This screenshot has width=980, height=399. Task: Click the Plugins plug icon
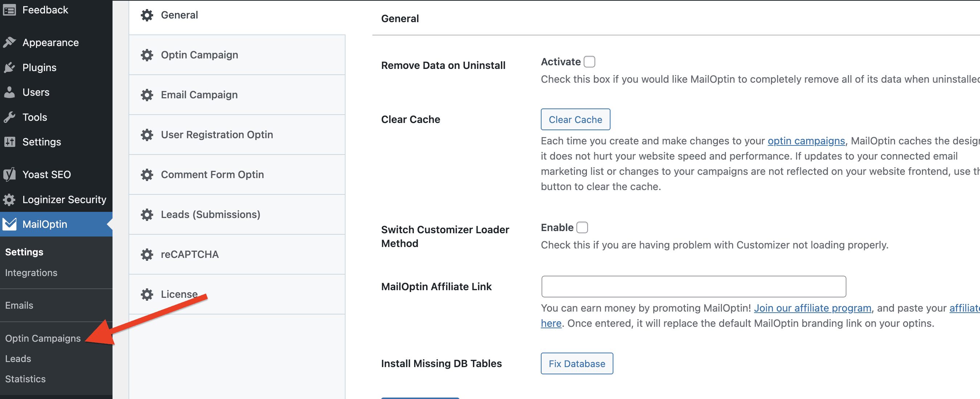[9, 67]
